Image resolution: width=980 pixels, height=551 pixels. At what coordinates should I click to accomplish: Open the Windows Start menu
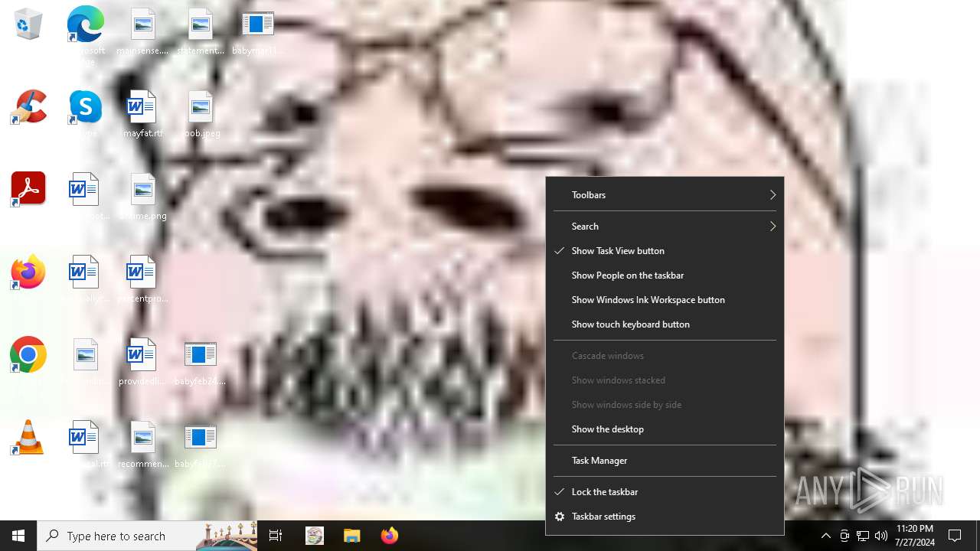[x=18, y=536]
